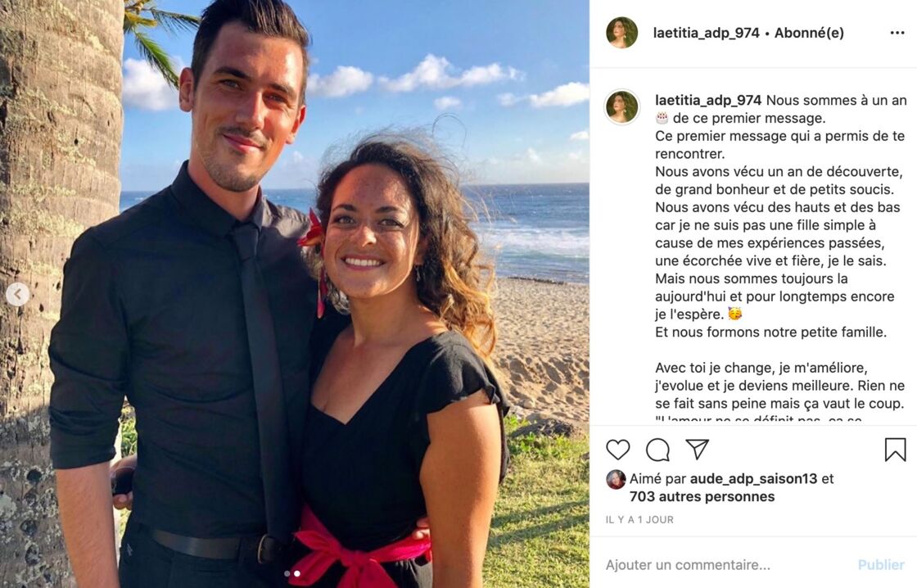Visit the aude_adp_saison13 profile link

[753, 478]
